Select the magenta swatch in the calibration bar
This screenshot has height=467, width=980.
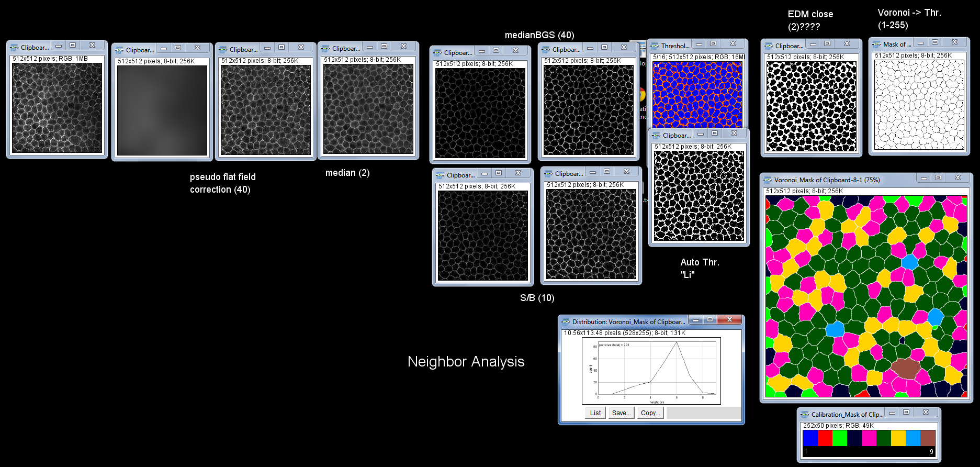869,438
